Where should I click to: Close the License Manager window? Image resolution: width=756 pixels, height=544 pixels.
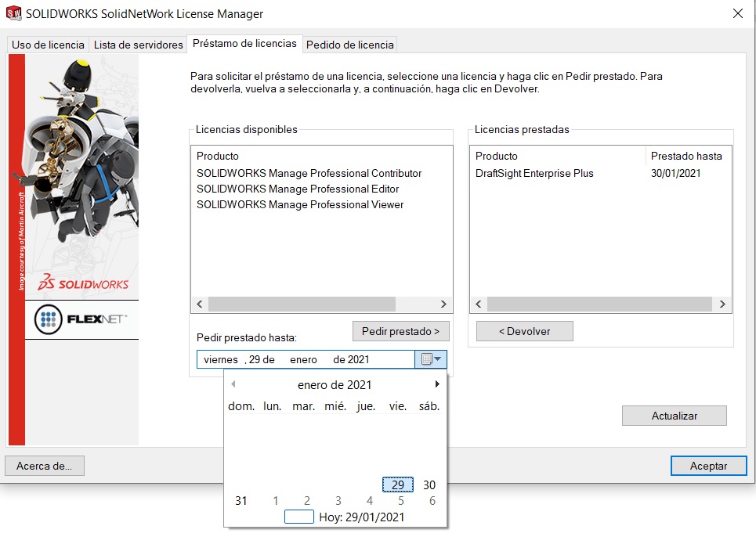(738, 13)
